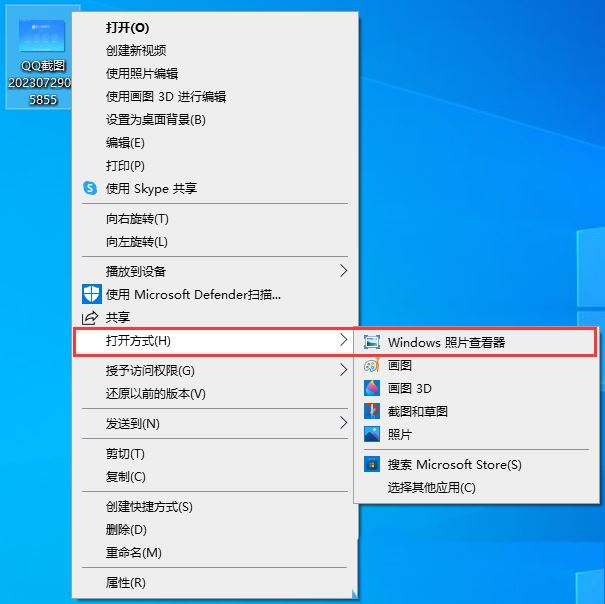This screenshot has width=605, height=604.
Task: Click the 截图和草图 app icon
Action: click(x=372, y=411)
